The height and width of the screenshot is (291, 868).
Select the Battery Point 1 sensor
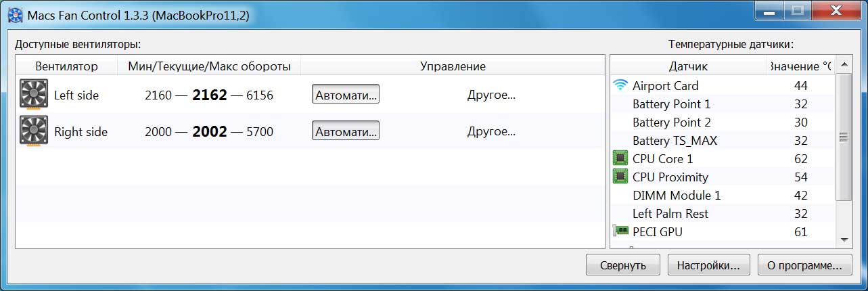click(x=723, y=104)
